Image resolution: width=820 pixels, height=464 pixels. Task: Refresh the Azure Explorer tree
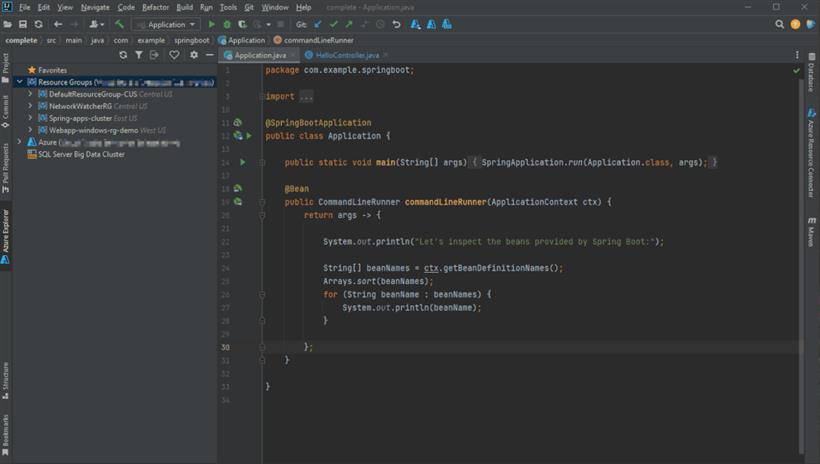[123, 54]
